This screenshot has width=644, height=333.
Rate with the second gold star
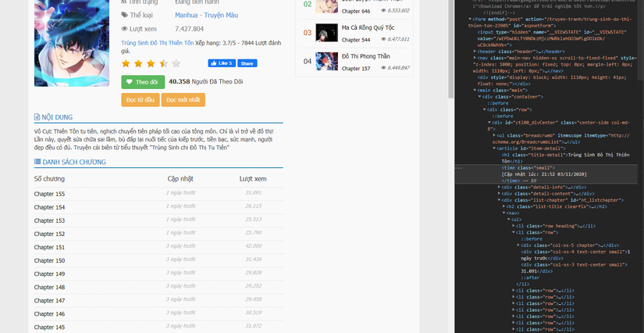pos(138,63)
